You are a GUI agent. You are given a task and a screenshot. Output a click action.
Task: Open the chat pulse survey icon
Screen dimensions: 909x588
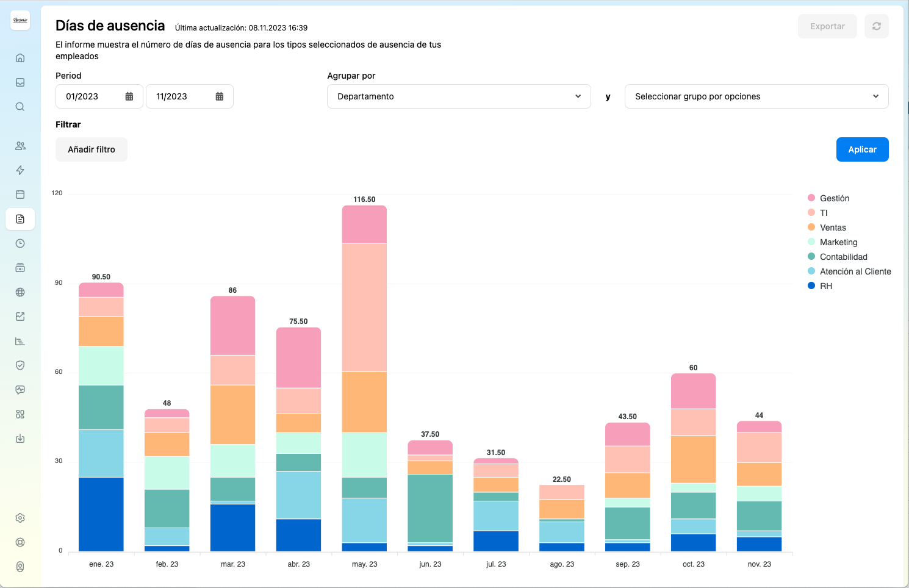(20, 390)
